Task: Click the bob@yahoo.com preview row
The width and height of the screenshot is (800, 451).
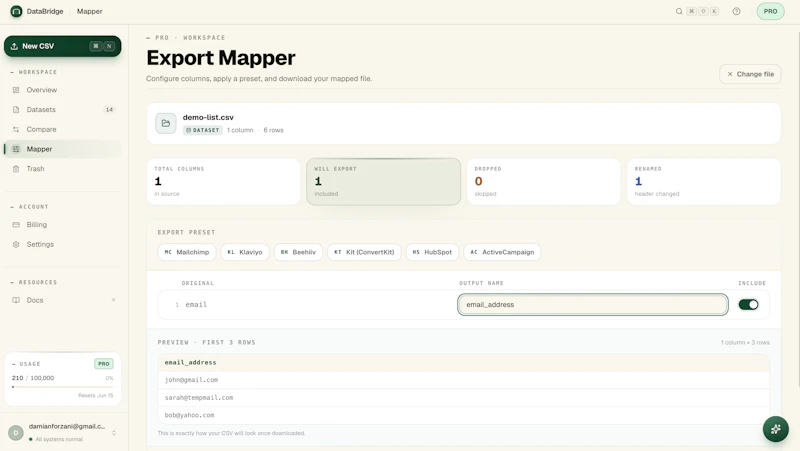Action: pos(463,415)
